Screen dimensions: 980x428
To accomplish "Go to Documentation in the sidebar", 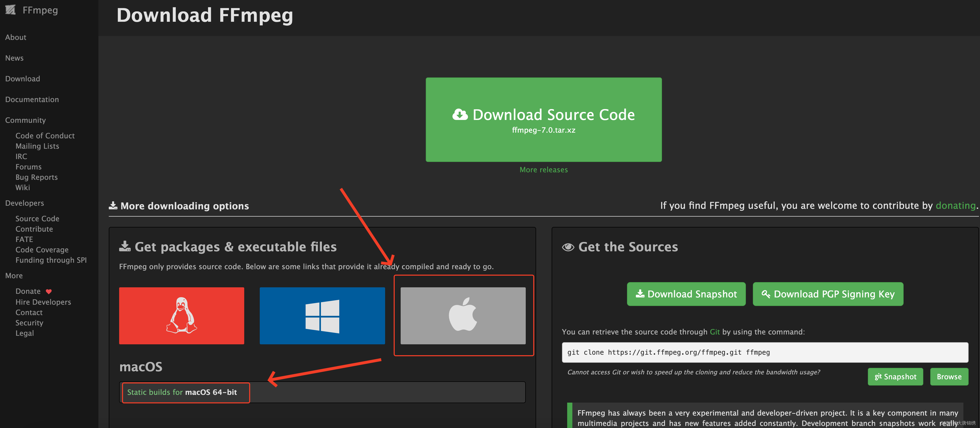I will click(32, 99).
